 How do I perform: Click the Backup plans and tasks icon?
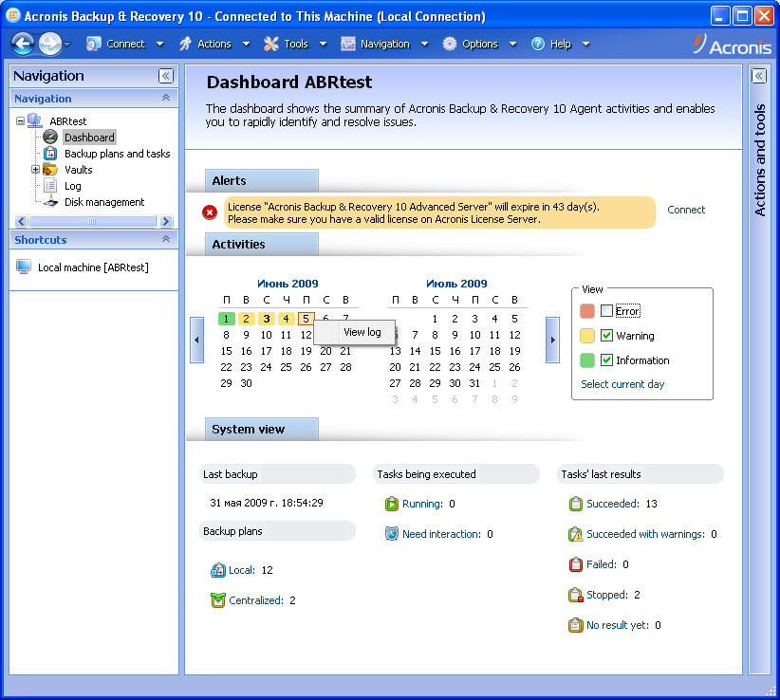point(50,153)
